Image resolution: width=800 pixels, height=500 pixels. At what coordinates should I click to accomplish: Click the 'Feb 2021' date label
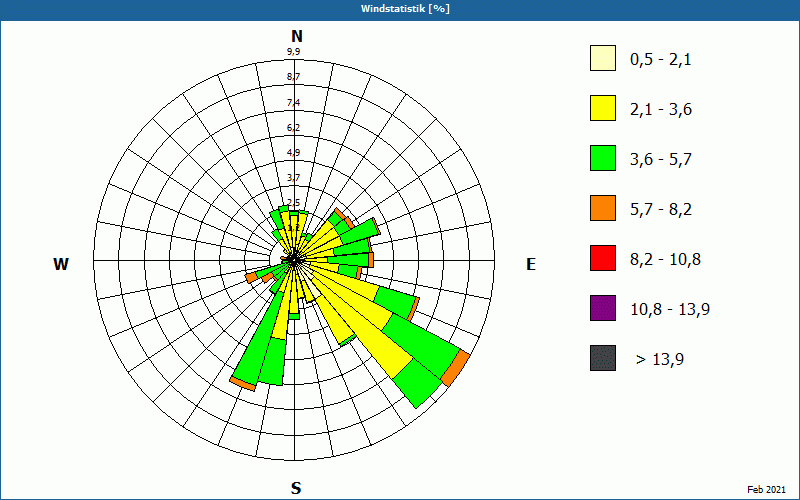(766, 490)
